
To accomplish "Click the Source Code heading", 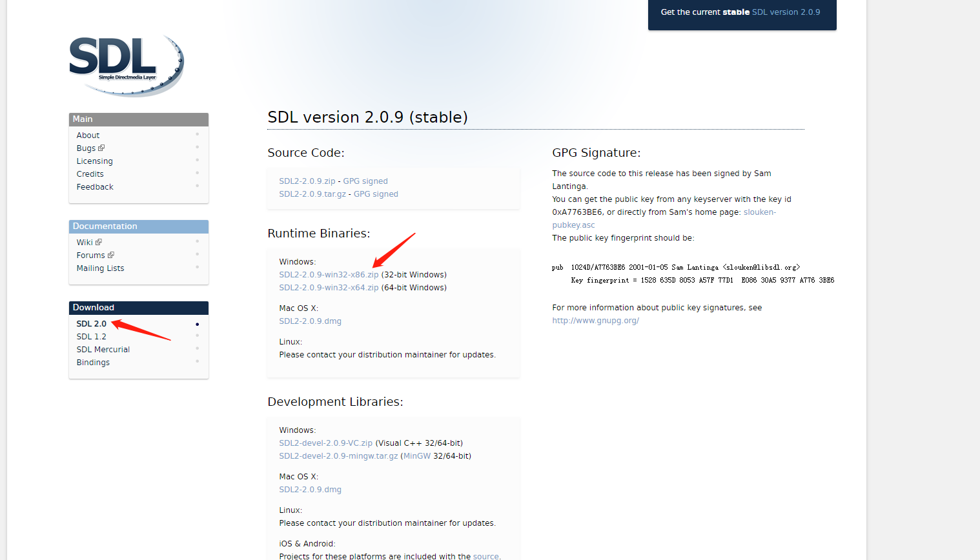I will tap(306, 153).
